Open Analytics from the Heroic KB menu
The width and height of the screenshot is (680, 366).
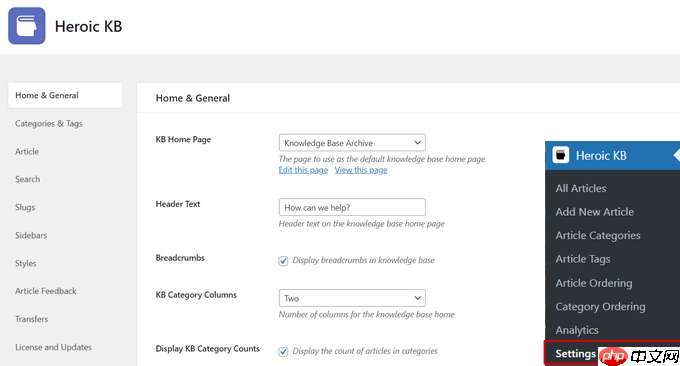click(x=577, y=330)
